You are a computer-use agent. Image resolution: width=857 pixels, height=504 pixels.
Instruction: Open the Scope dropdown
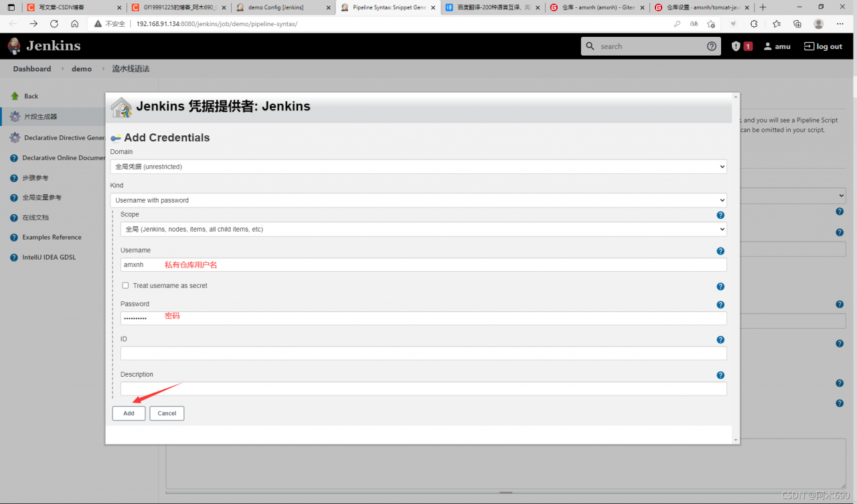pyautogui.click(x=423, y=229)
